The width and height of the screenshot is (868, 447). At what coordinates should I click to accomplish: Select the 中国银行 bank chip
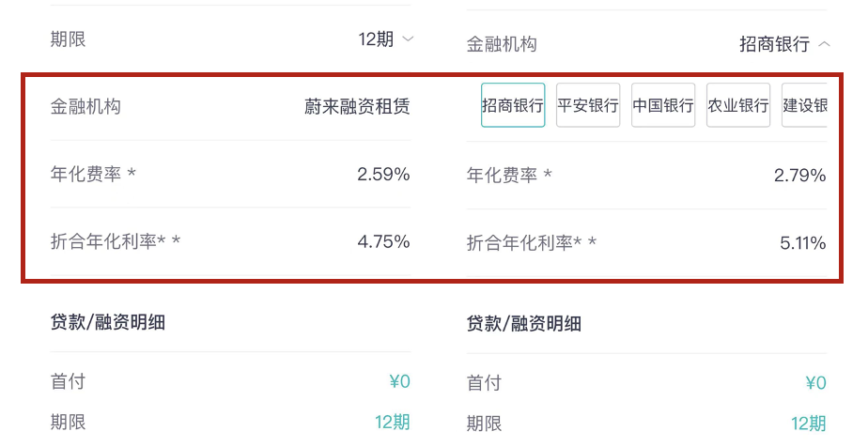(x=663, y=105)
